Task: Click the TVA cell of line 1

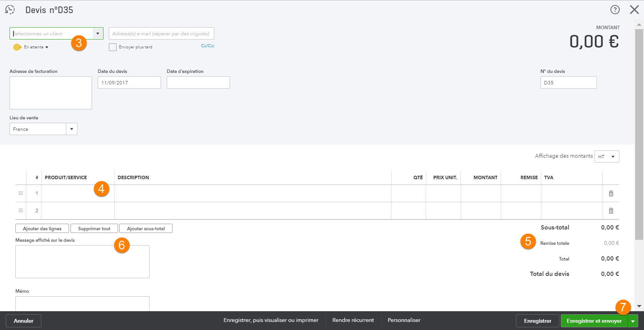Action: (572, 193)
